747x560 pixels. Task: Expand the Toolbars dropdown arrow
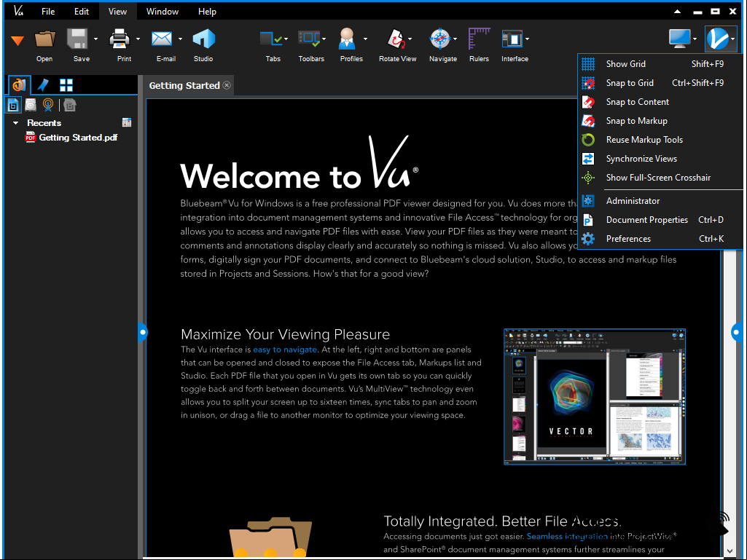pyautogui.click(x=324, y=39)
